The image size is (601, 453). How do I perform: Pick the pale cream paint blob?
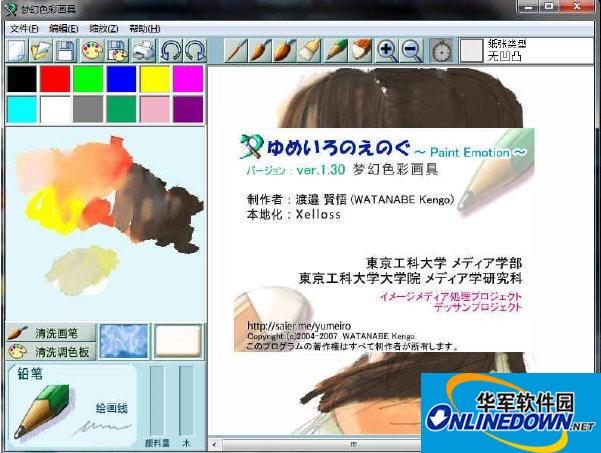click(82, 270)
